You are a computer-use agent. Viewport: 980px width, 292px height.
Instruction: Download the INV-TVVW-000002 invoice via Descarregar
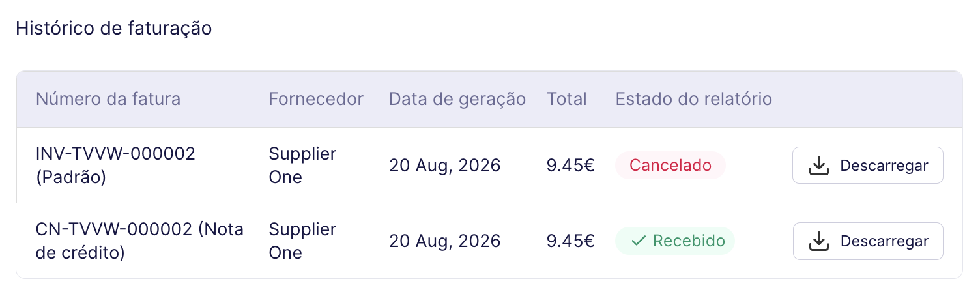[x=868, y=166]
